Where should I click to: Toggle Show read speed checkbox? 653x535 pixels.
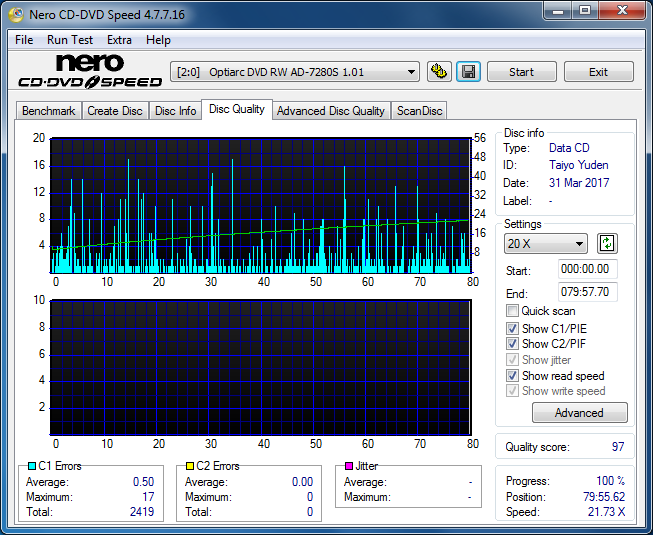pos(512,376)
